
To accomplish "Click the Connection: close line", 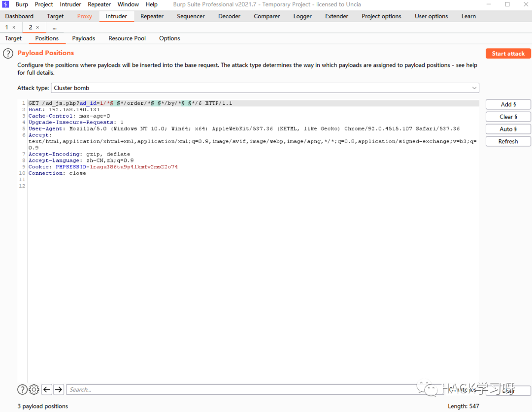I will click(x=57, y=173).
